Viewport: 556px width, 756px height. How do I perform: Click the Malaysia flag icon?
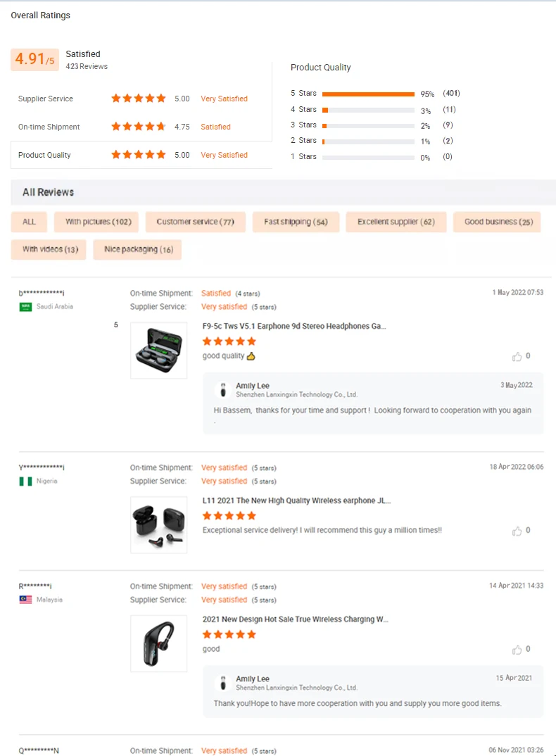click(25, 600)
